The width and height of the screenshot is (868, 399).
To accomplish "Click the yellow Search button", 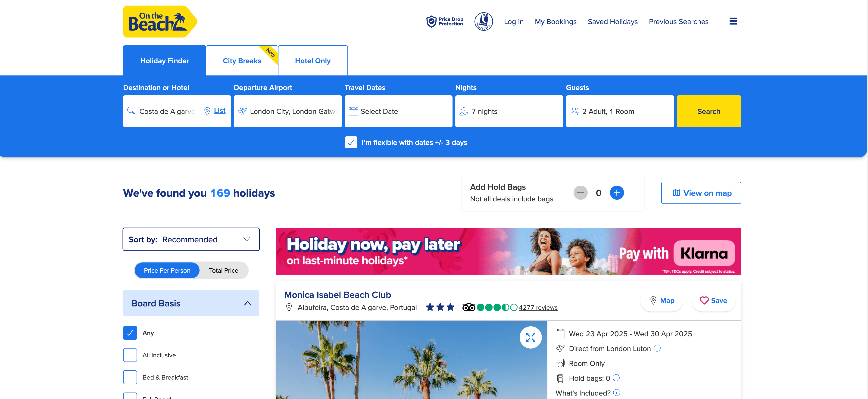I will (x=709, y=111).
